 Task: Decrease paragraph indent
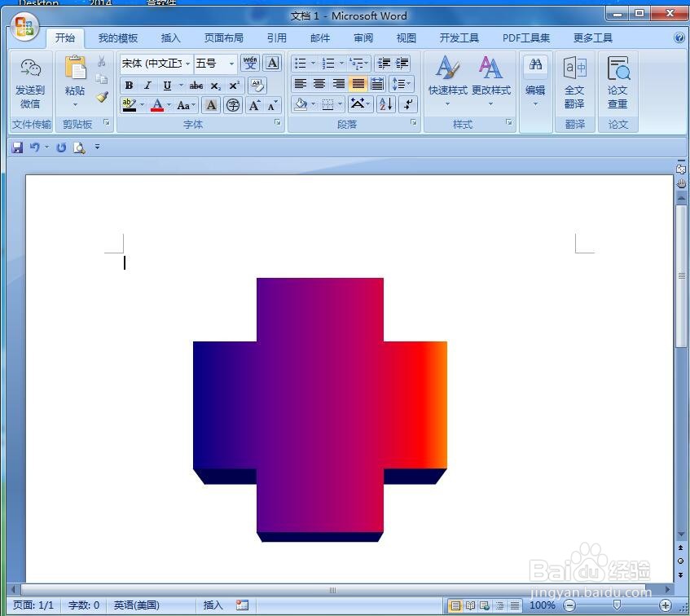coord(384,63)
